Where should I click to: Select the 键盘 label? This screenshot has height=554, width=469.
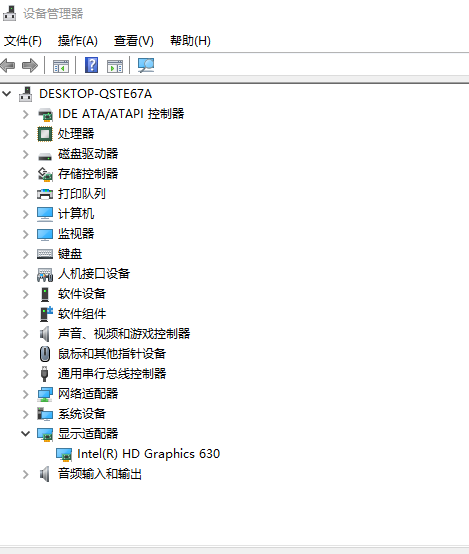pyautogui.click(x=70, y=254)
